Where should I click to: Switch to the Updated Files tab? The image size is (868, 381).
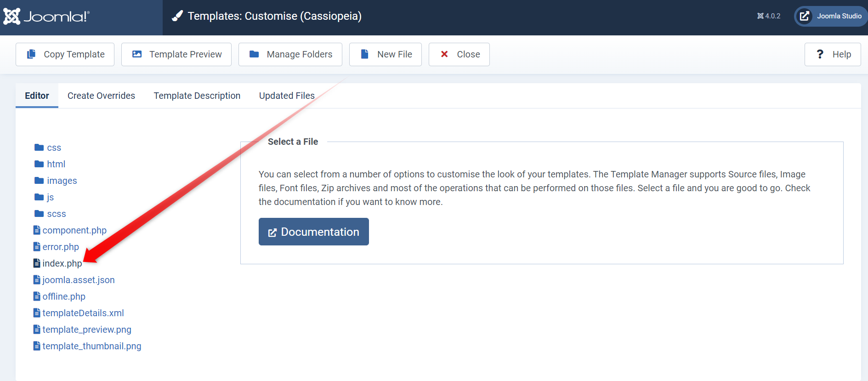pos(287,96)
